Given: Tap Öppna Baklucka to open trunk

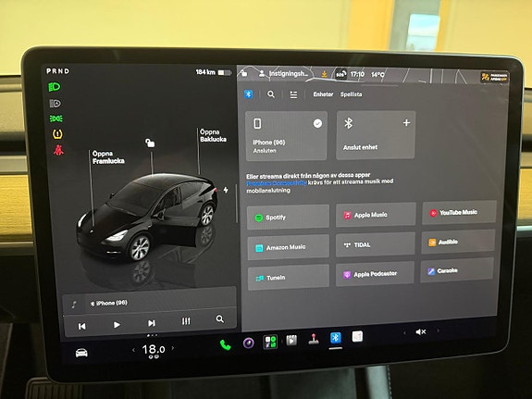Looking at the screenshot, I should point(213,135).
